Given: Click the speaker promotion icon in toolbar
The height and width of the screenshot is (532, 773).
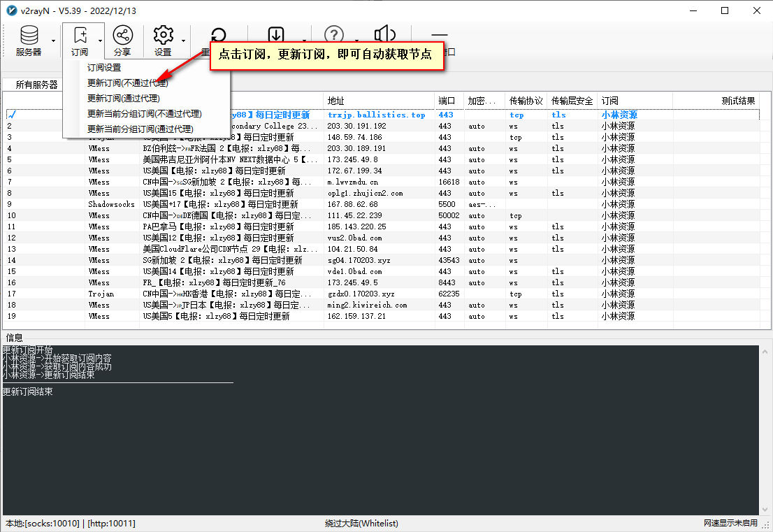Looking at the screenshot, I should pyautogui.click(x=384, y=35).
